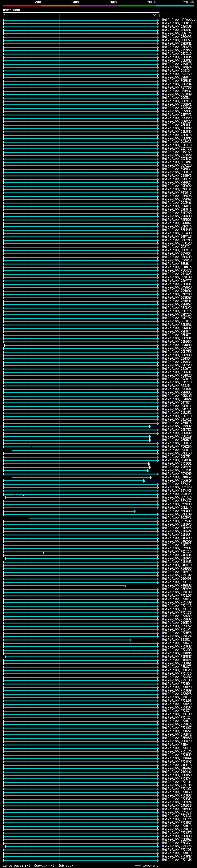Click the UniRef100_Q9GQU8 label
This screenshot has width=197, height=868.
click(x=176, y=836)
